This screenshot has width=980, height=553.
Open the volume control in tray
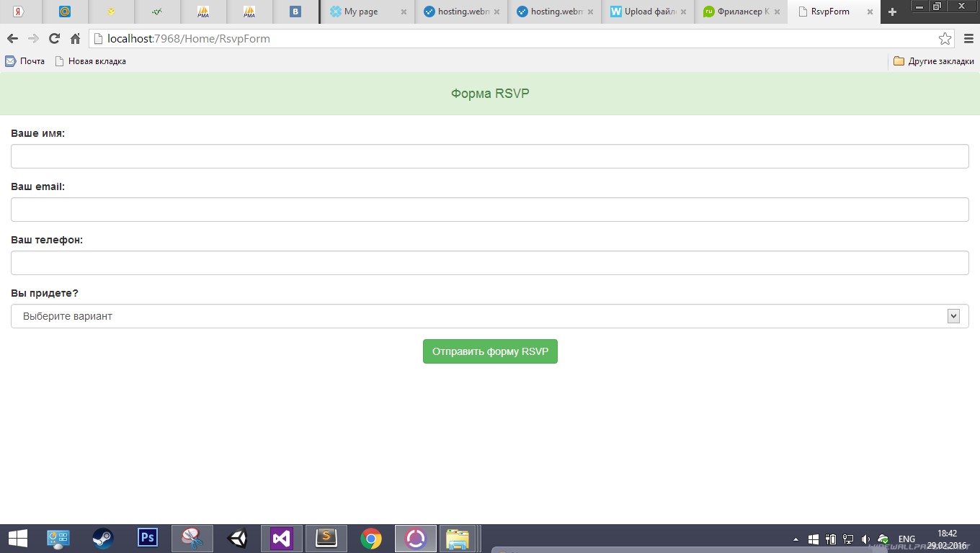coord(865,539)
